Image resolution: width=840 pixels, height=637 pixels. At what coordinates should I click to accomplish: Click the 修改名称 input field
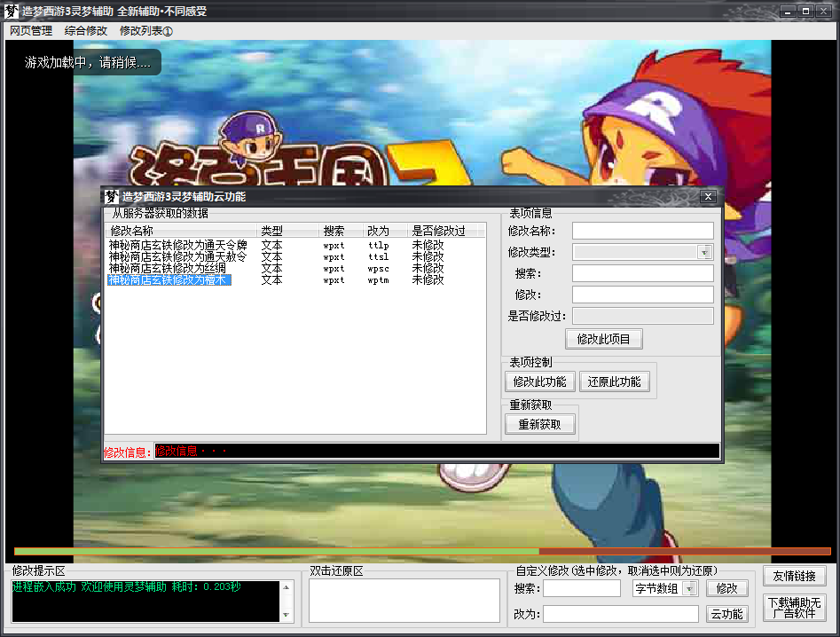coord(643,231)
